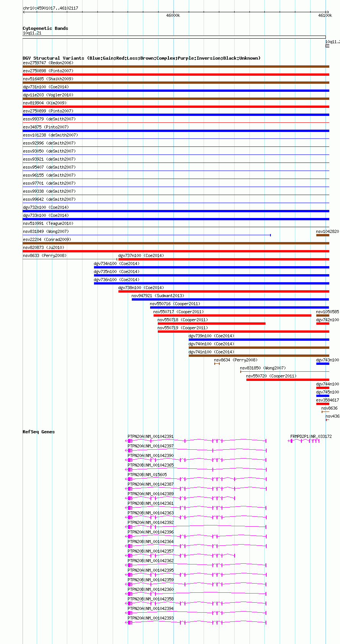The width and height of the screenshot is (340, 644).
Task: Open gene FRMPD2P1|NR_033172
Action: [311, 436]
